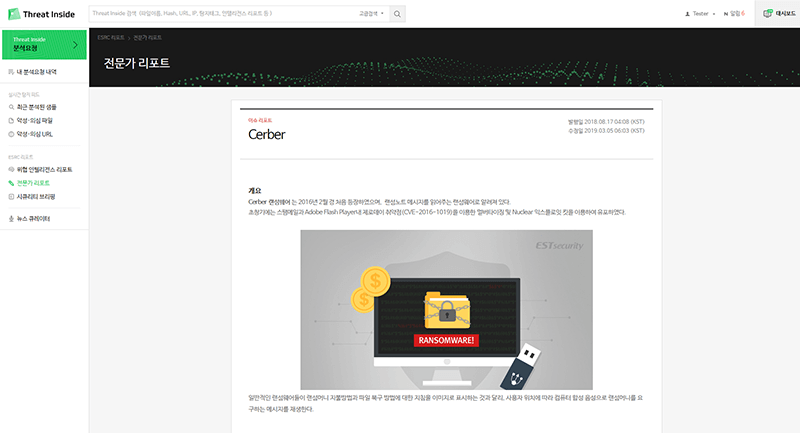Click the 위협 인텔리전스 리포트 eye icon
The width and height of the screenshot is (800, 433).
(10, 170)
